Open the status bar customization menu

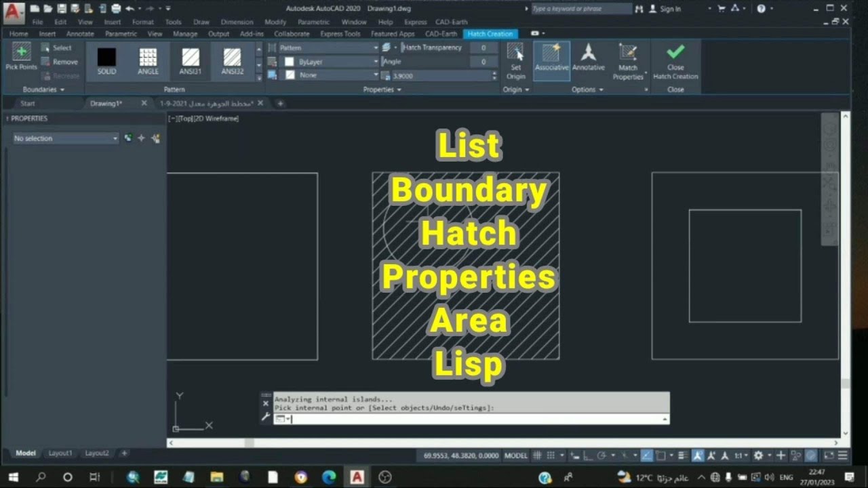[843, 455]
